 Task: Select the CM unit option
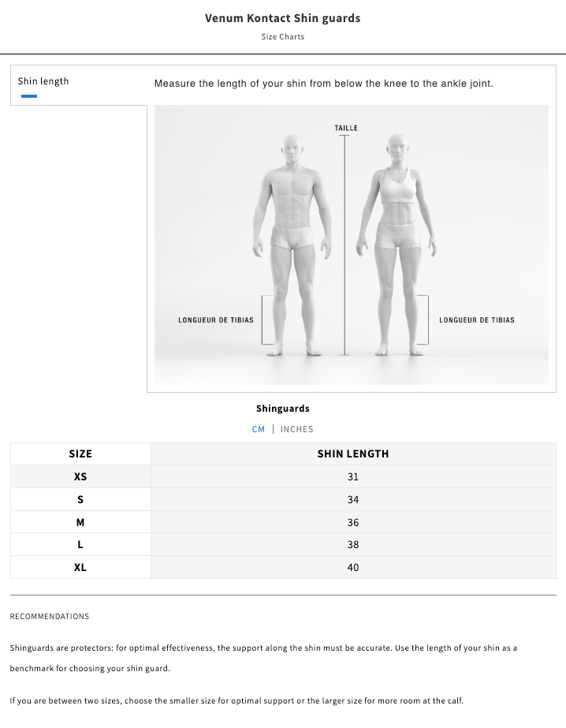point(258,429)
